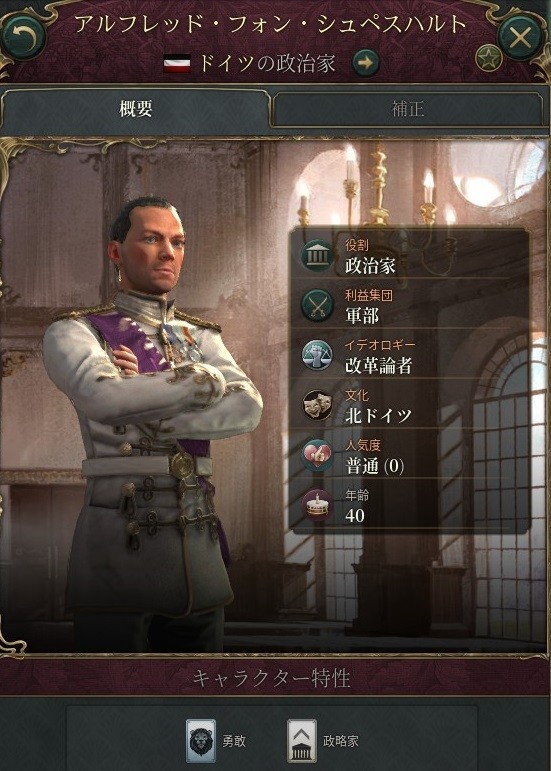This screenshot has height=771, width=551.
Task: Open the 軍部 interest group link
Action: pos(362,316)
